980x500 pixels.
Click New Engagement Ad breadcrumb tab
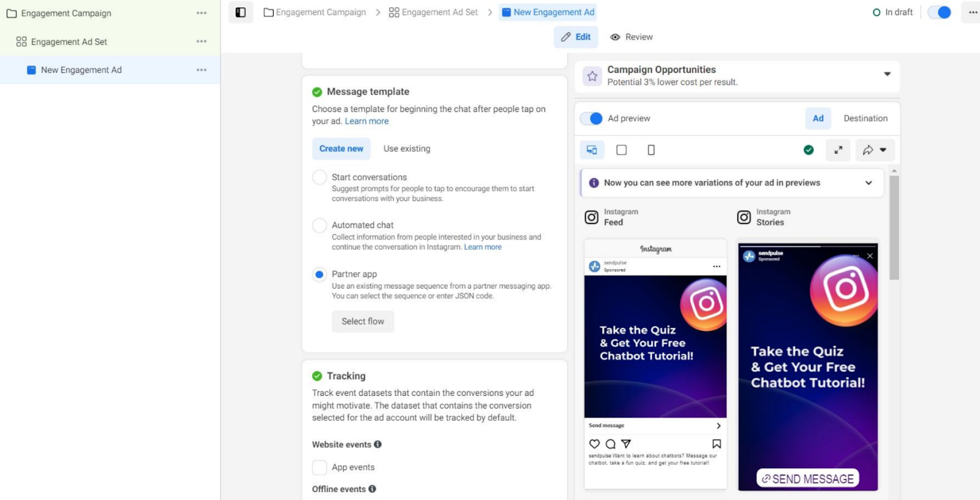tap(548, 12)
